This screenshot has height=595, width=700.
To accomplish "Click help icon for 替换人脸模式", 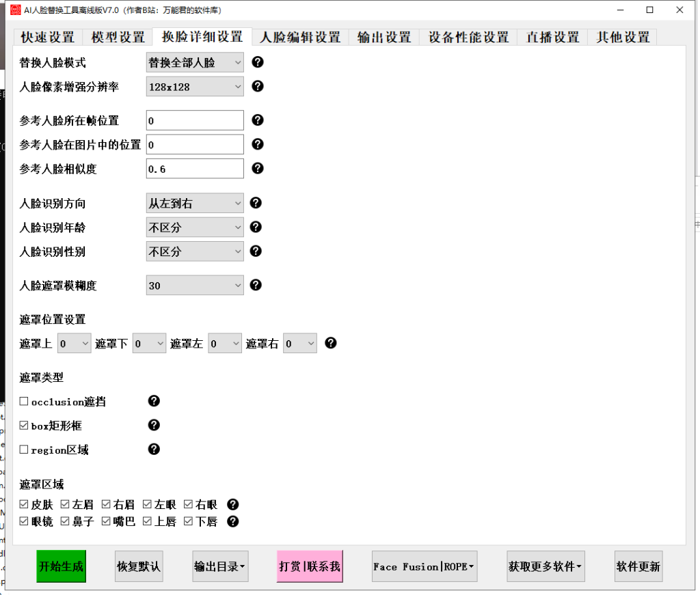I will (258, 62).
